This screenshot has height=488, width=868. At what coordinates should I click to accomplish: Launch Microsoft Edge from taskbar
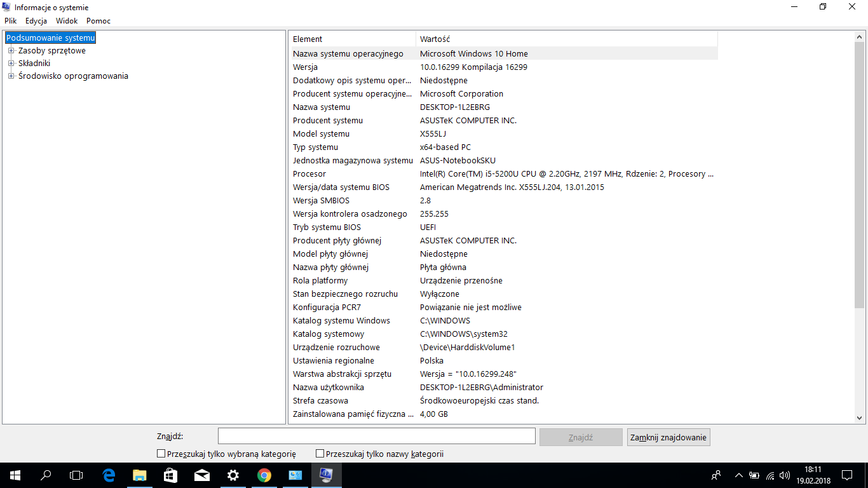109,475
